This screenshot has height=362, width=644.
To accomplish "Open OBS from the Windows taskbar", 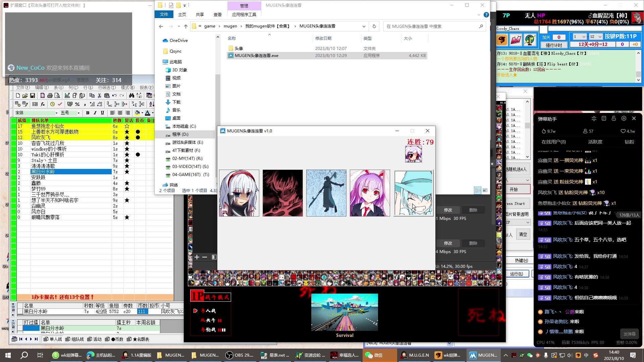I will (x=239, y=355).
